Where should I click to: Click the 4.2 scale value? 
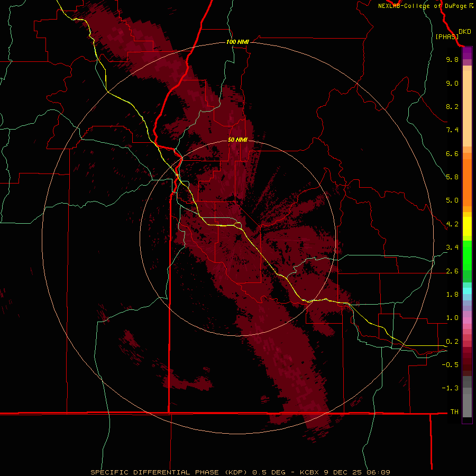(452, 224)
